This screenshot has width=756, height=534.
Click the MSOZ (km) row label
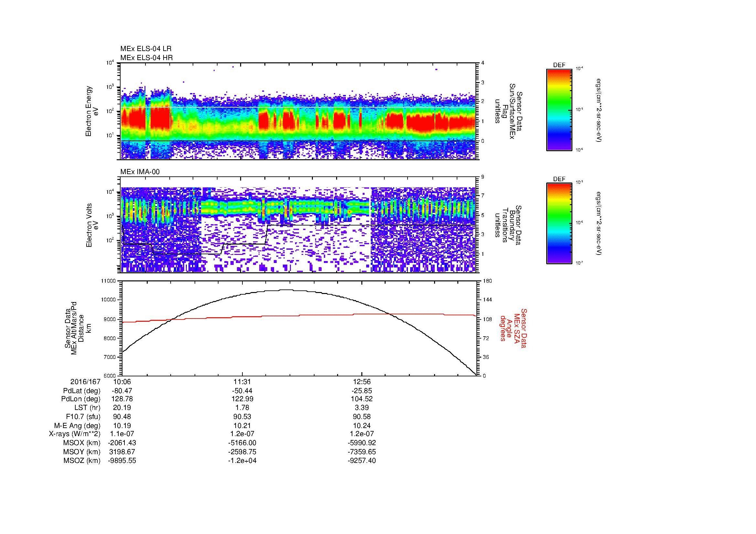tap(82, 461)
